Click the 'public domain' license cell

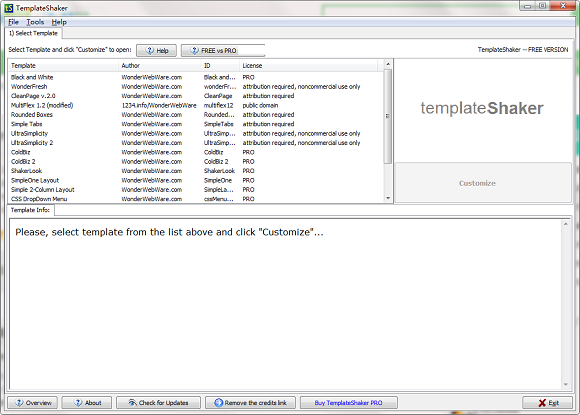(x=260, y=105)
